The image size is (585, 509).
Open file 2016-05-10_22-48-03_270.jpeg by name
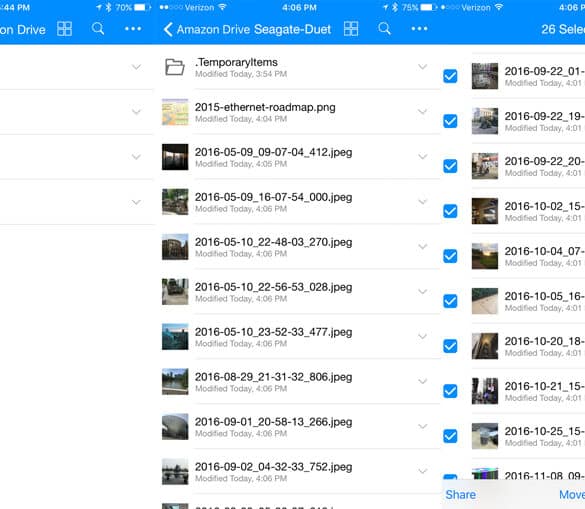pyautogui.click(x=273, y=242)
